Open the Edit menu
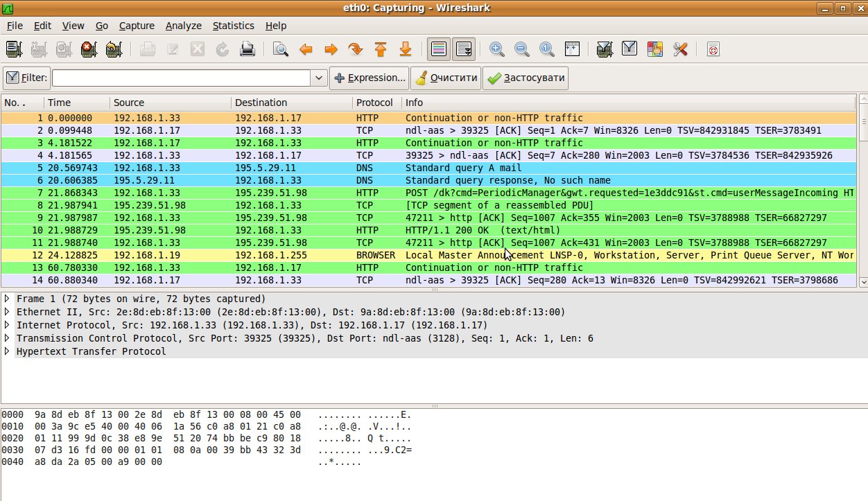The height and width of the screenshot is (501, 868). [42, 26]
